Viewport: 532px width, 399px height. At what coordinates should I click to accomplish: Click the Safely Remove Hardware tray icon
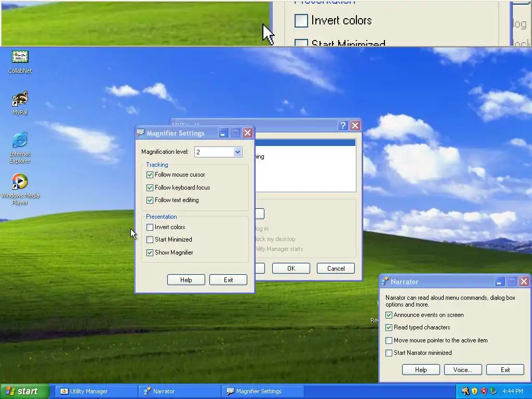coord(493,391)
